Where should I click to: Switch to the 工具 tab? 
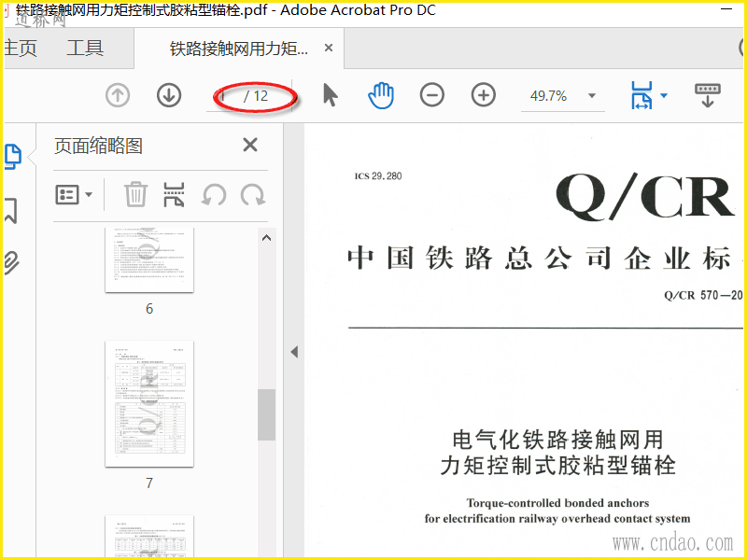pos(85,48)
